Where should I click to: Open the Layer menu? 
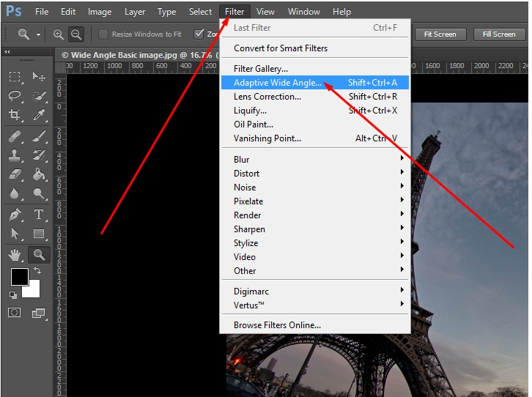[x=135, y=12]
